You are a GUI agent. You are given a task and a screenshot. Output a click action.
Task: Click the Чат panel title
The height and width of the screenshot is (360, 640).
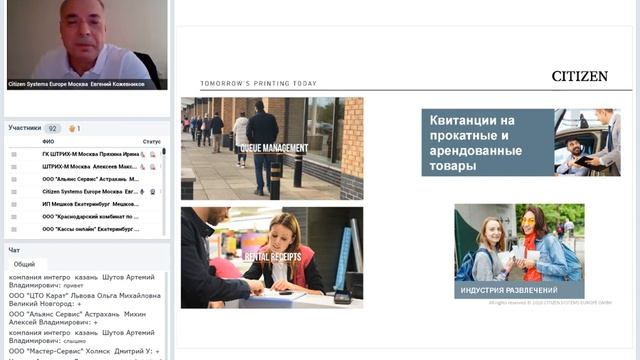coord(14,250)
